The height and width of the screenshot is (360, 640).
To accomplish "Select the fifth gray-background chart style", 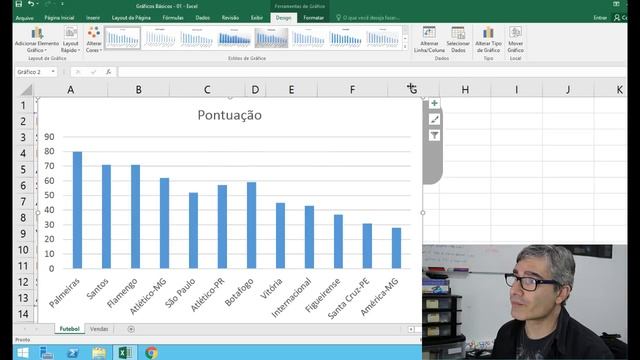I will [271, 38].
